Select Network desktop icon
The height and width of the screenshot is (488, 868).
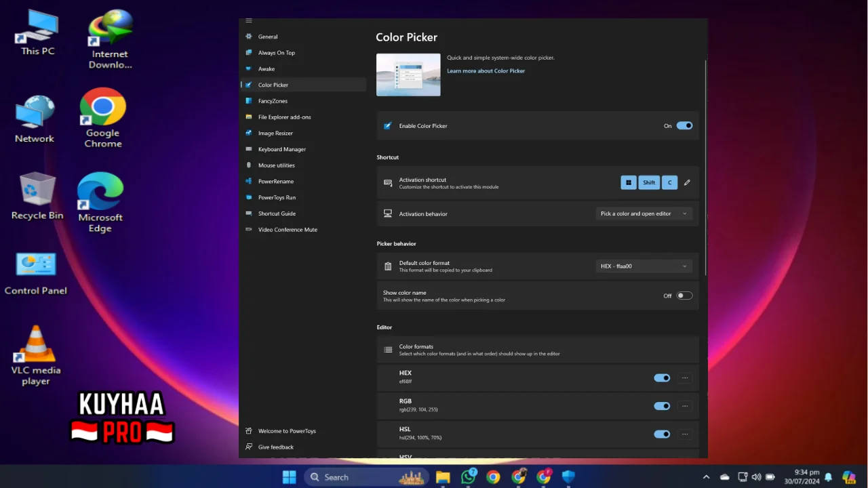point(35,119)
